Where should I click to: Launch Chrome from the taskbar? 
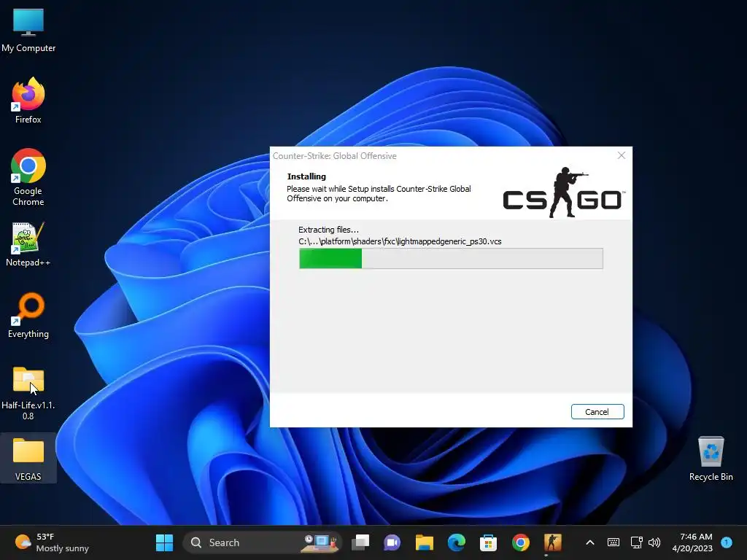pyautogui.click(x=521, y=542)
